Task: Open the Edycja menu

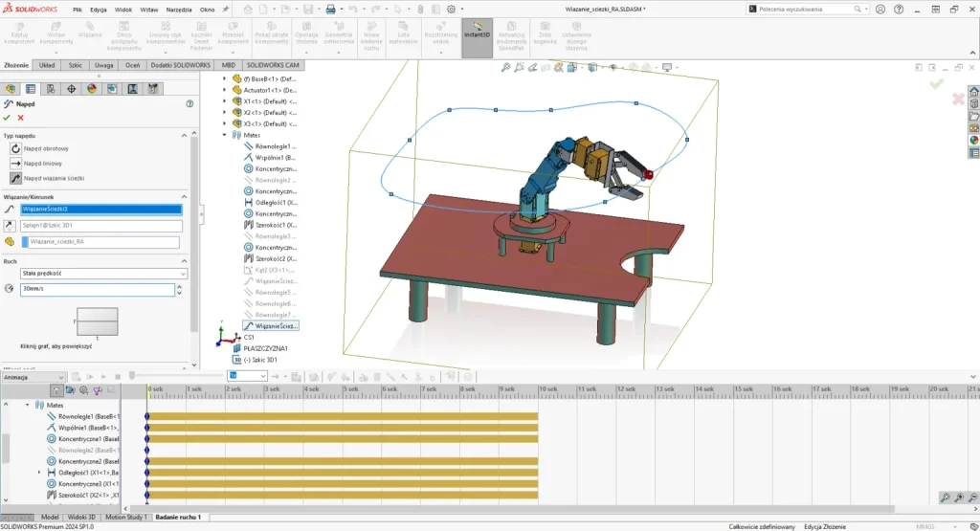Action: click(99, 10)
